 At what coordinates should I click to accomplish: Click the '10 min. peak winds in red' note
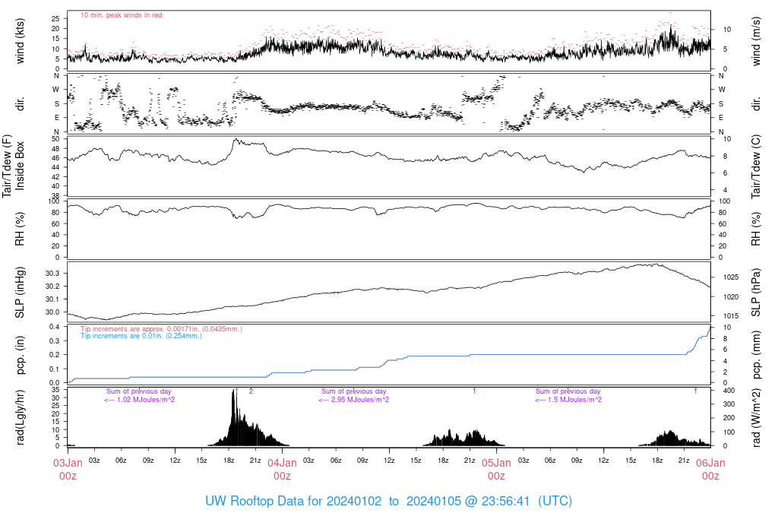121,15
